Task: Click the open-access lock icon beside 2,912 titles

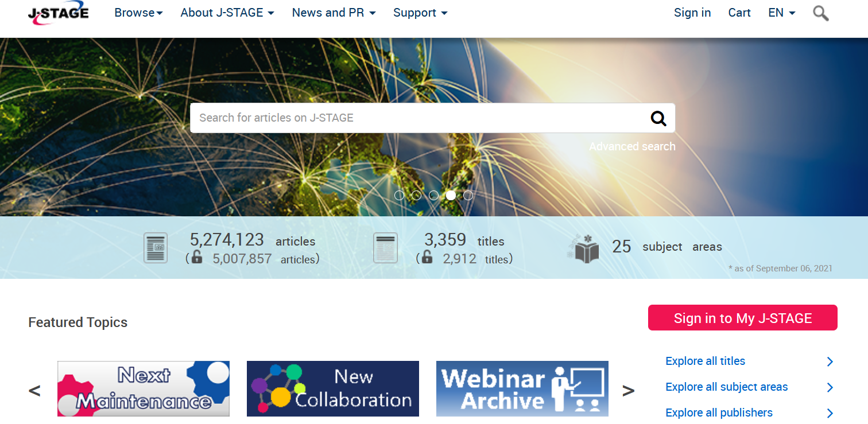Action: click(x=427, y=256)
